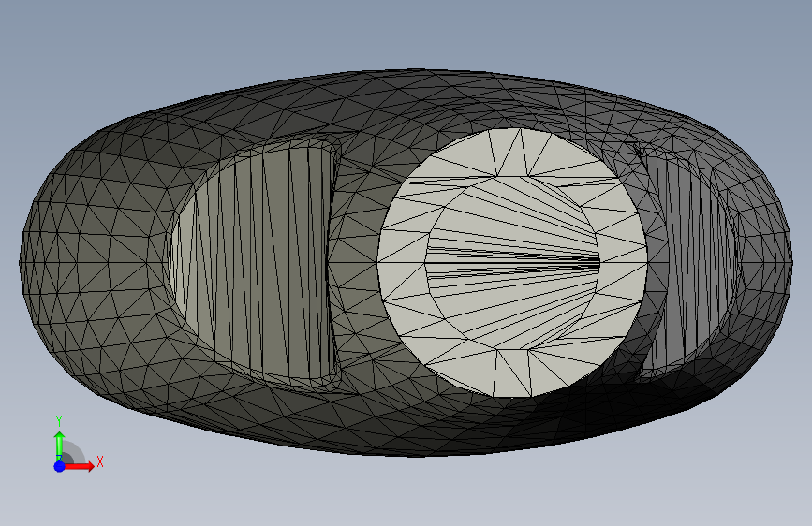Click the red X axis arrow of the triad
Viewport: 812px width, 526px height.
click(x=80, y=466)
